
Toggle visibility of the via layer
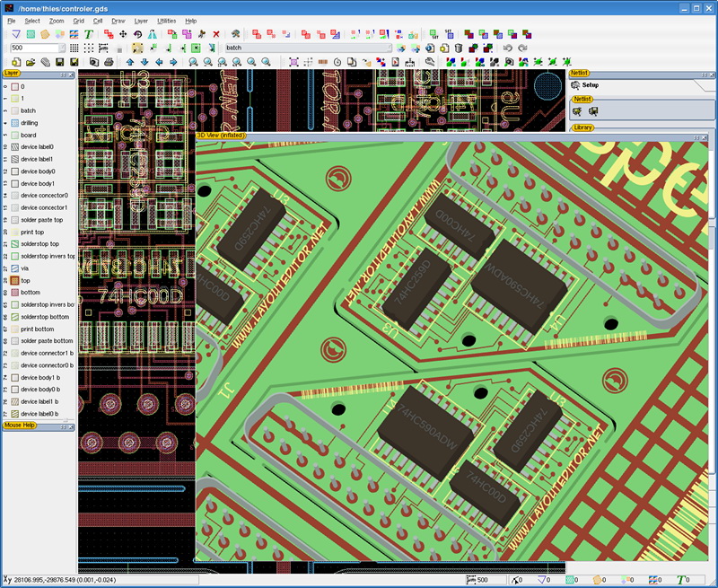(14, 268)
